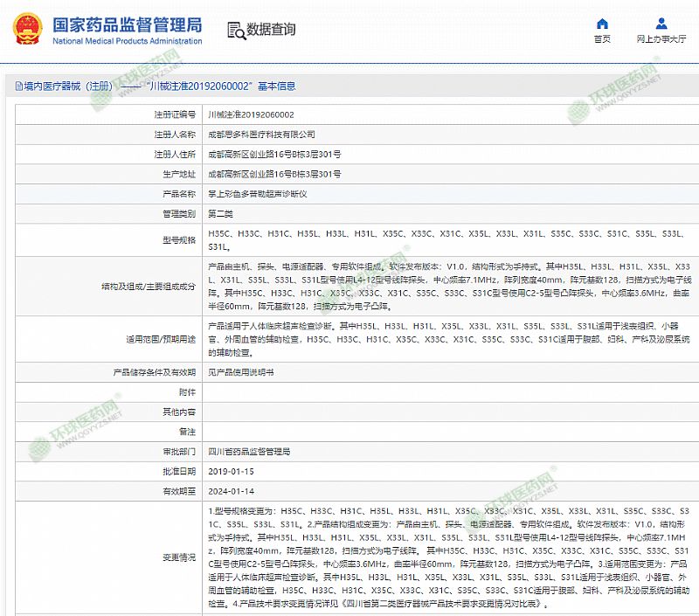Click the 数据查询 search document icon
This screenshot has width=699, height=616.
235,29
